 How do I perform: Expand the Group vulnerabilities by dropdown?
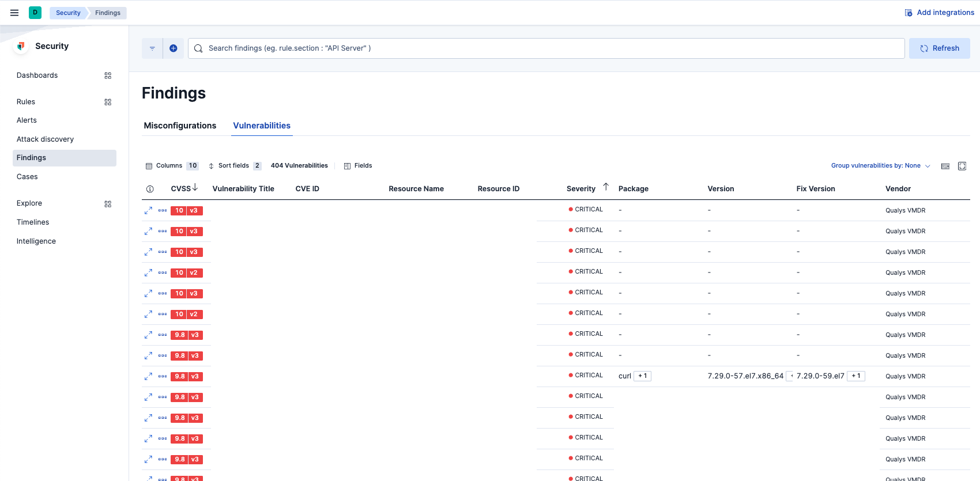pos(880,166)
